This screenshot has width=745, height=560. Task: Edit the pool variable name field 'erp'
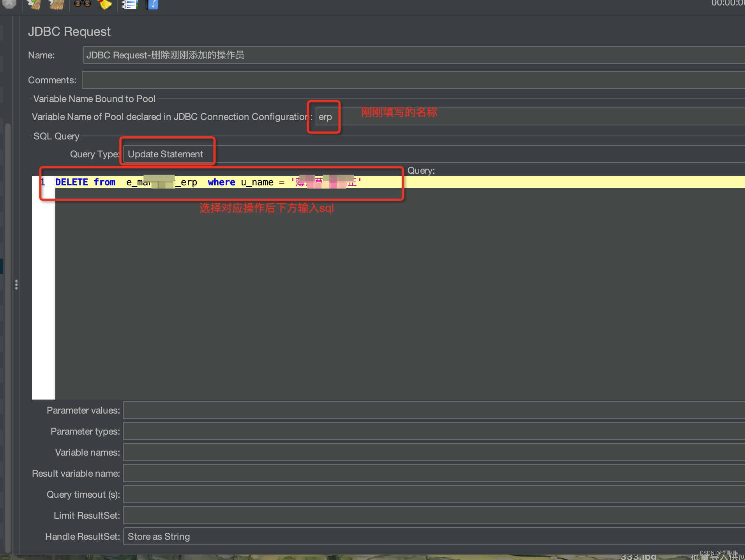click(x=530, y=116)
